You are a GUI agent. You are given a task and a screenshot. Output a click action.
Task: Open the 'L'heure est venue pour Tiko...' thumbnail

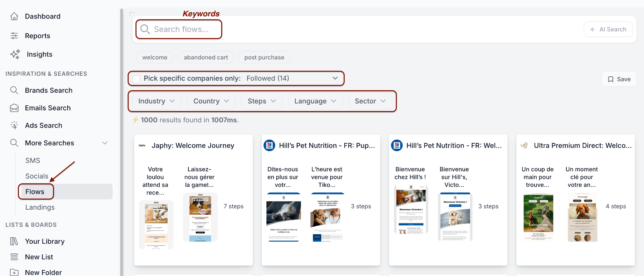(x=328, y=217)
